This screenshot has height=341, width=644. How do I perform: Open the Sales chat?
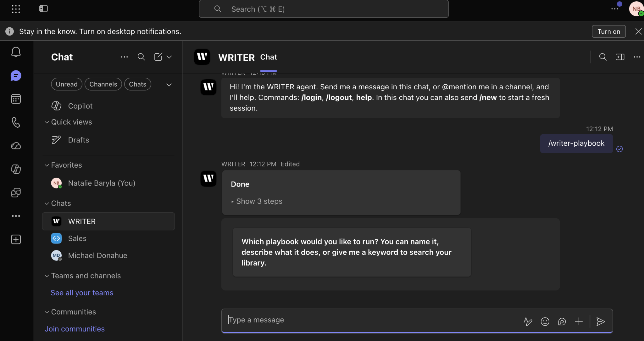click(x=108, y=238)
